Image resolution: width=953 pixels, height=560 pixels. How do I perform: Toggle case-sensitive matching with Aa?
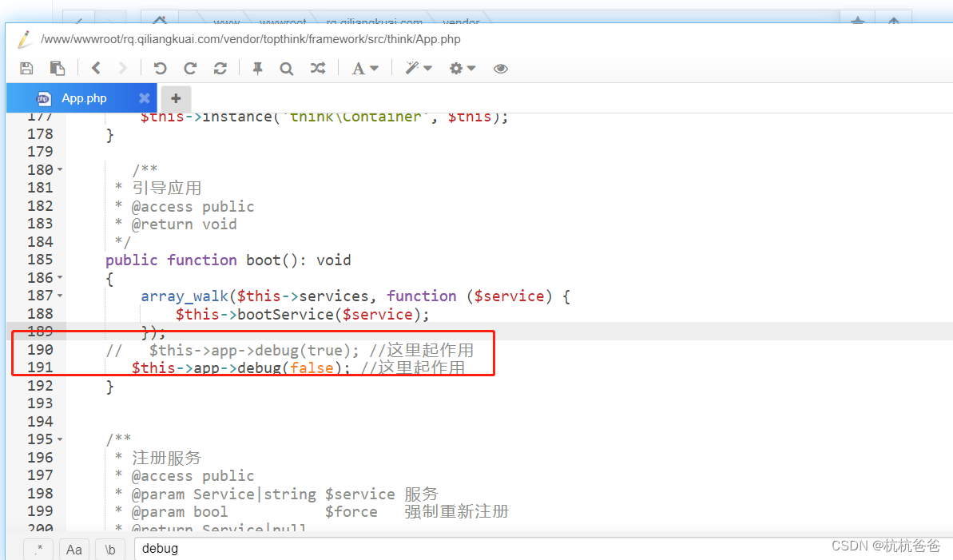(74, 549)
